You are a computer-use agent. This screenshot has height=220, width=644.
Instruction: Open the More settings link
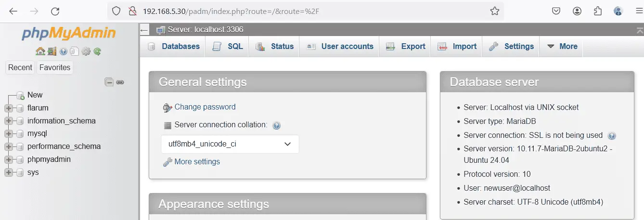(x=197, y=162)
